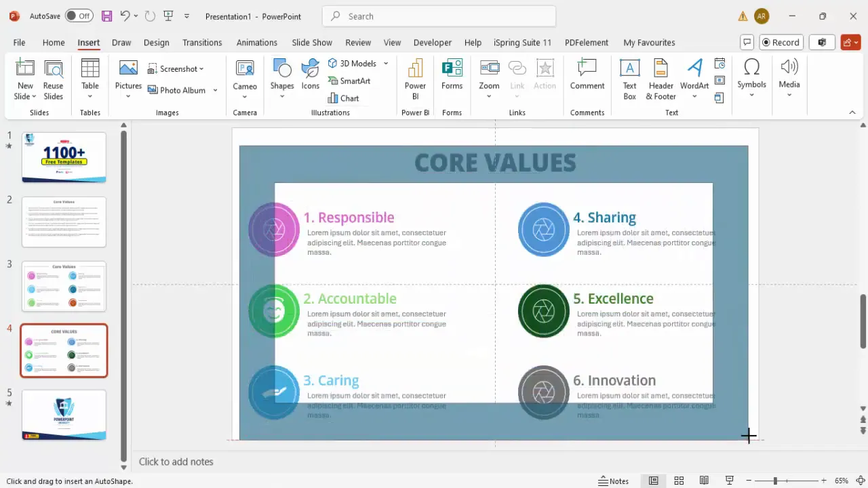Switch to the Design tab
Viewport: 868px width, 488px height.
[156, 42]
